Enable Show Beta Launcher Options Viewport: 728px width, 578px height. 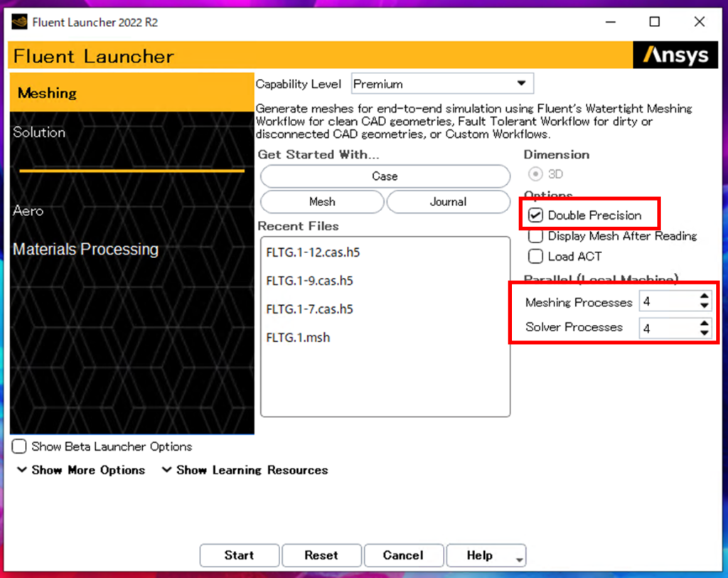pyautogui.click(x=19, y=446)
